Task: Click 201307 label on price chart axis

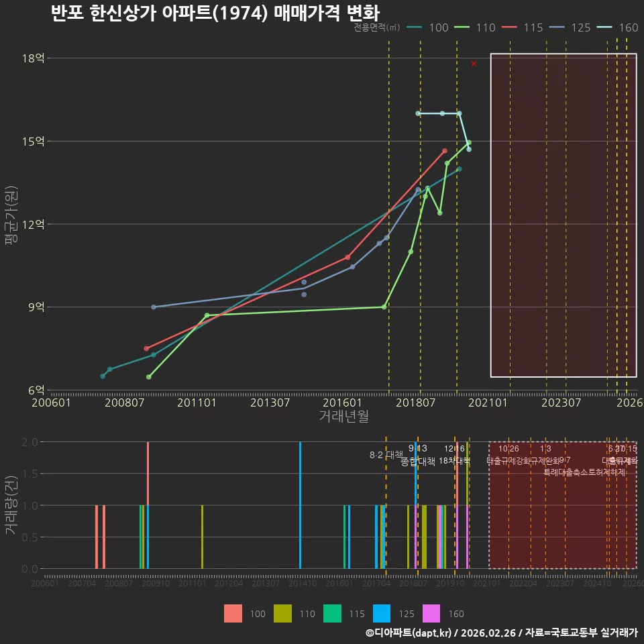Action: click(x=270, y=402)
